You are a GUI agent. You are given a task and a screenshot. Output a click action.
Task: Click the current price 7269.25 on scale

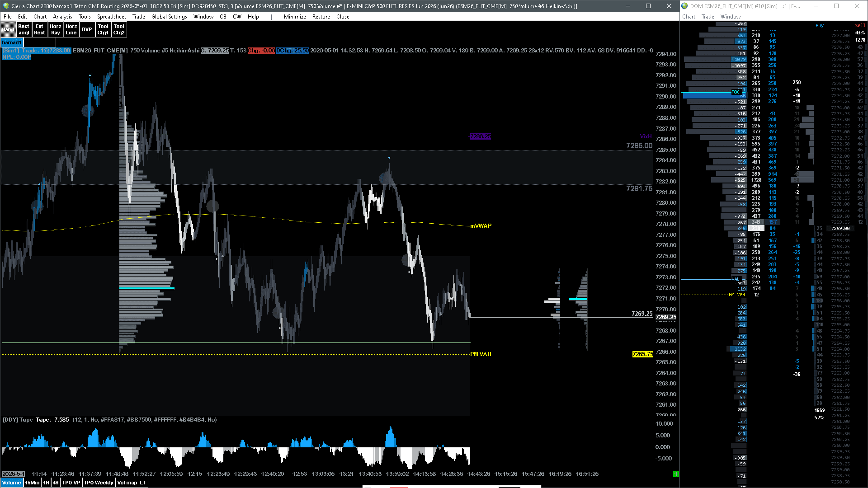(666, 317)
